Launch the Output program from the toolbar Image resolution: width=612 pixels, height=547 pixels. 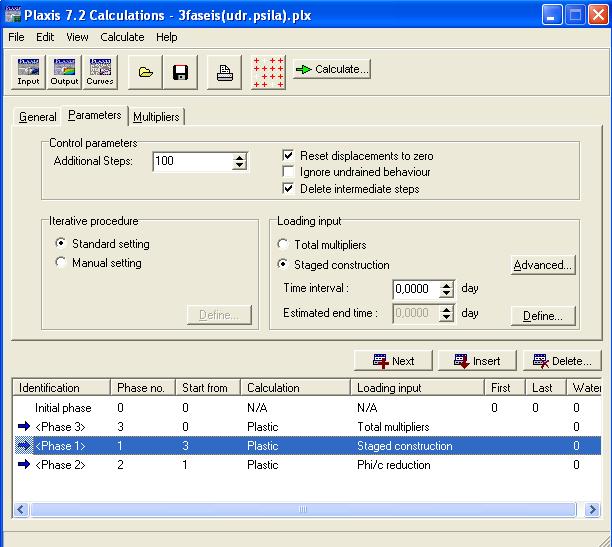pos(64,72)
